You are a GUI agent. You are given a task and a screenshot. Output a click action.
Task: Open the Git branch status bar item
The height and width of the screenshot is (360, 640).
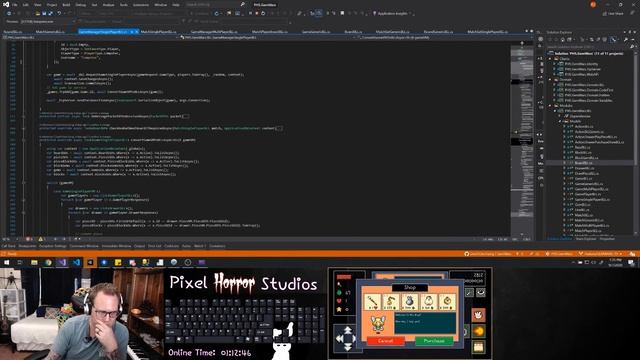point(600,253)
